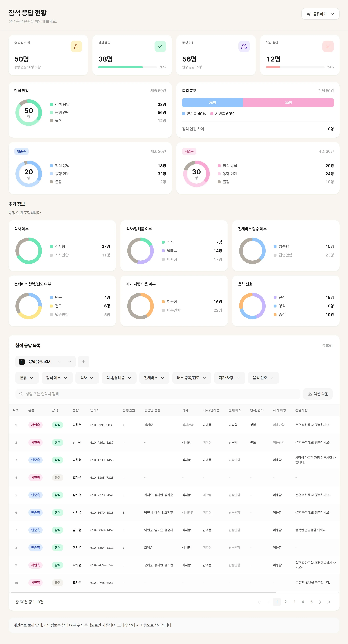Screen dimensions: 348x644
Task: Download the list with 엑셀 다운 button
Action: tap(318, 394)
